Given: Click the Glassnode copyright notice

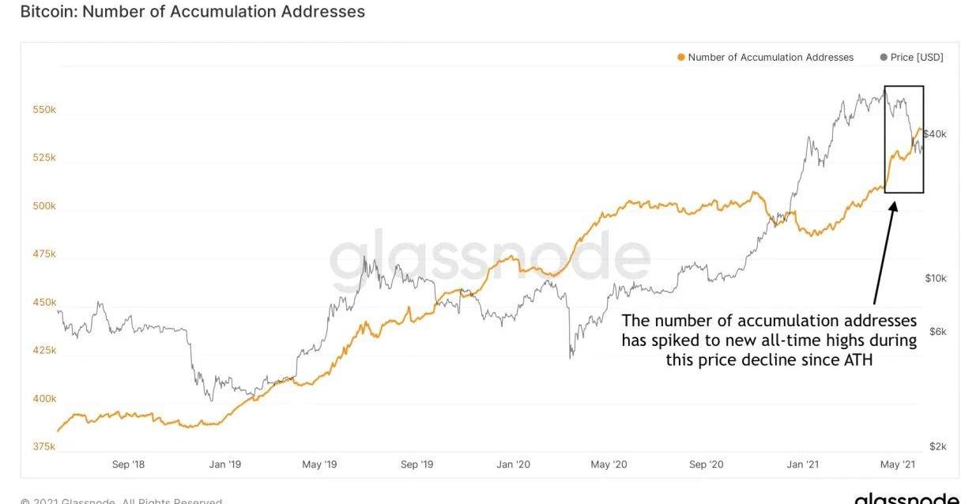Looking at the screenshot, I should point(121,501).
